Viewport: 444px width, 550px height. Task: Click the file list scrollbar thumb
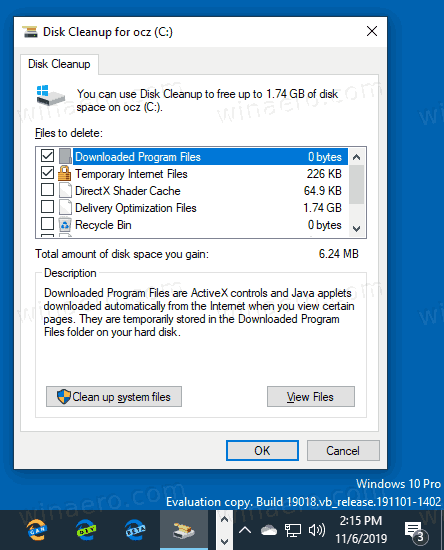point(357,184)
